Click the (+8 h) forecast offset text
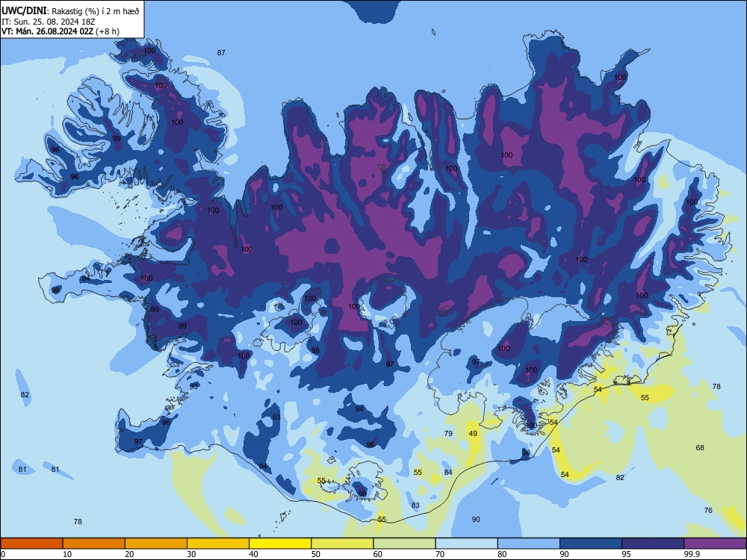 (108, 31)
